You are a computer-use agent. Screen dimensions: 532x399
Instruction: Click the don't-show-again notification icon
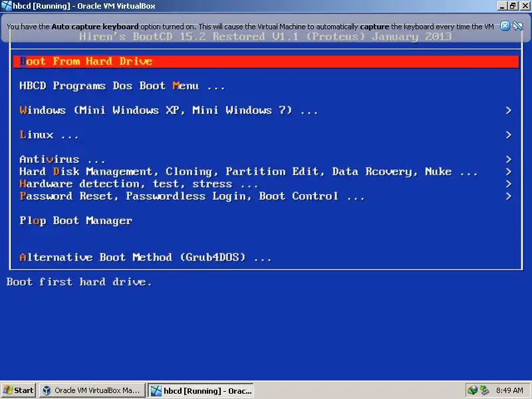coord(517,26)
